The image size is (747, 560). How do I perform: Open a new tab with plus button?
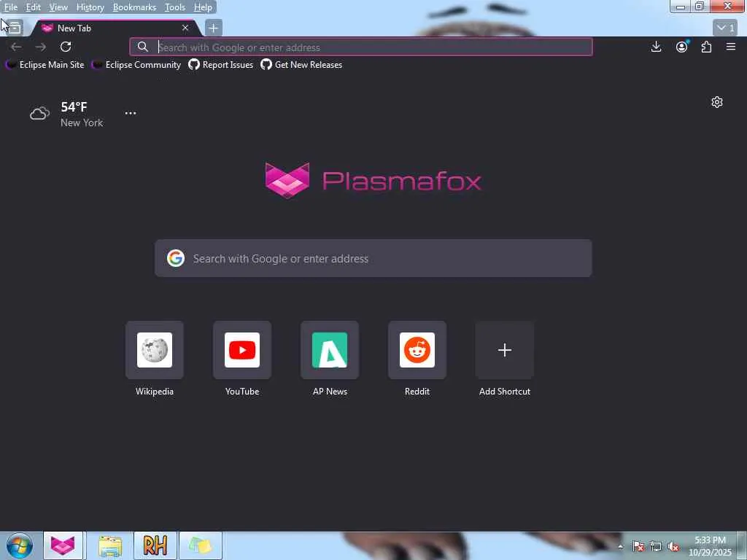pos(214,28)
